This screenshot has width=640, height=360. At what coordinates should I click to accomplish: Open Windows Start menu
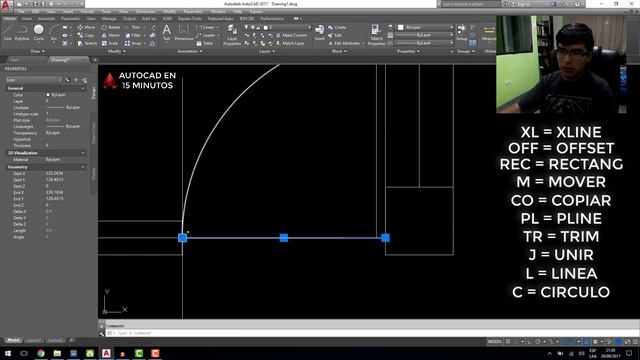click(x=8, y=353)
